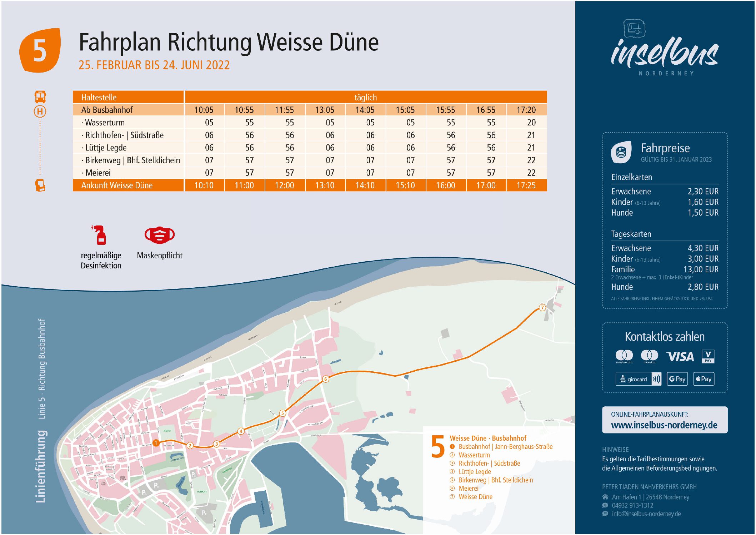Click the date range 25. Februar bis 24. Juni 2022

(154, 65)
